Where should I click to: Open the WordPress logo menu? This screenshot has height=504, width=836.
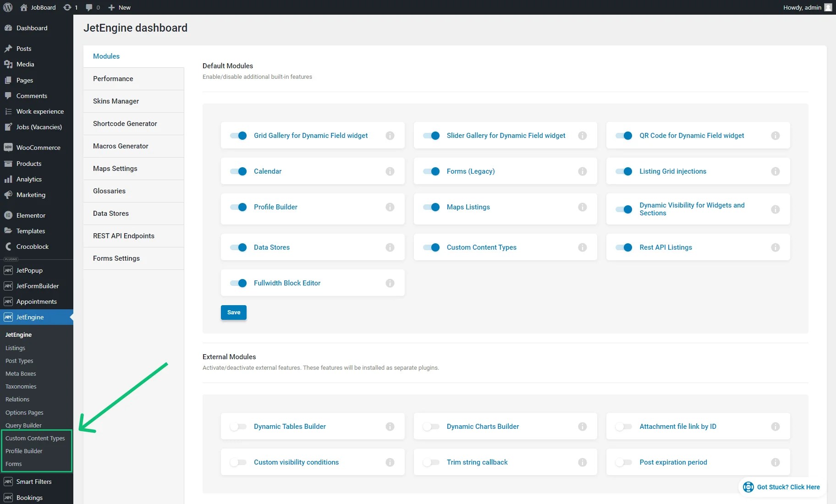coord(7,7)
